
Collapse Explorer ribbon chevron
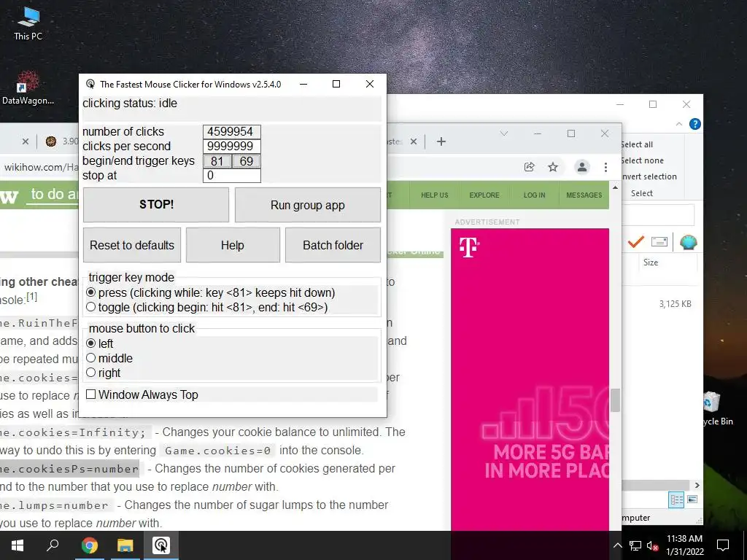pos(679,124)
